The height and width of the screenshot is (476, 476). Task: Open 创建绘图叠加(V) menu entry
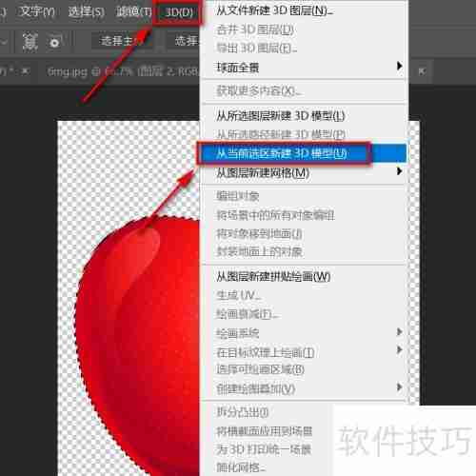pyautogui.click(x=304, y=388)
